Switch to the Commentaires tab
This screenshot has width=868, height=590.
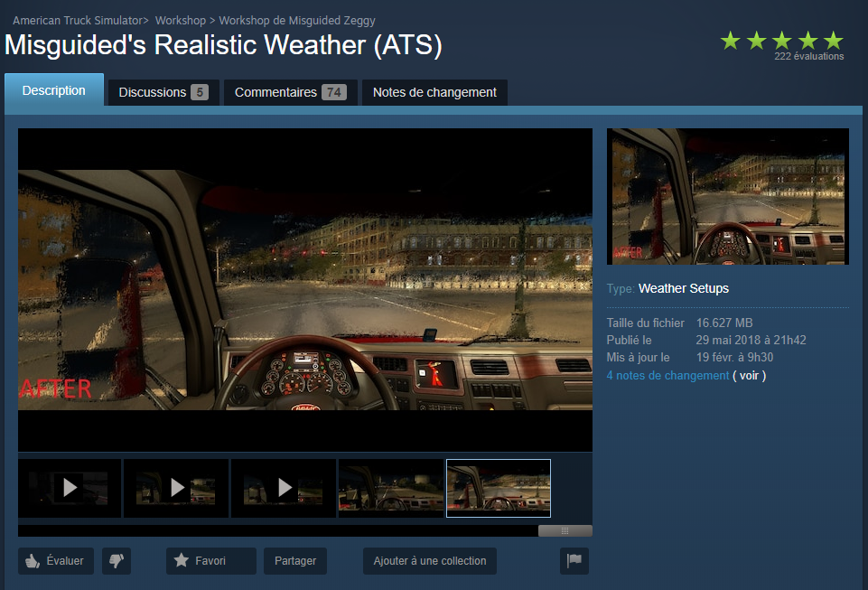291,92
